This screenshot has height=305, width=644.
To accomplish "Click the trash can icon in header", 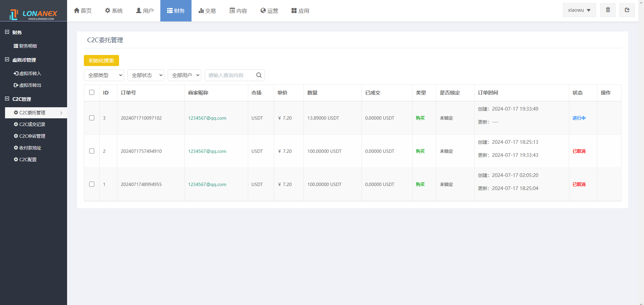I will pos(608,10).
